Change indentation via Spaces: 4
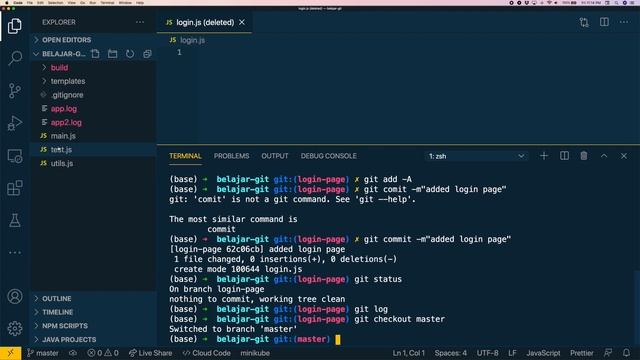The width and height of the screenshot is (640, 360). (x=451, y=353)
